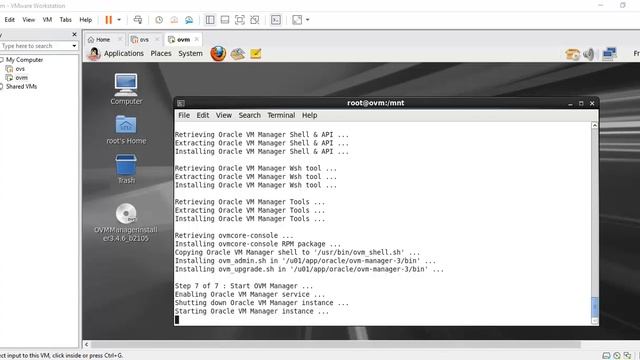The height and width of the screenshot is (360, 640).
Task: Select Shared VMs in the library
Action: coord(21,87)
